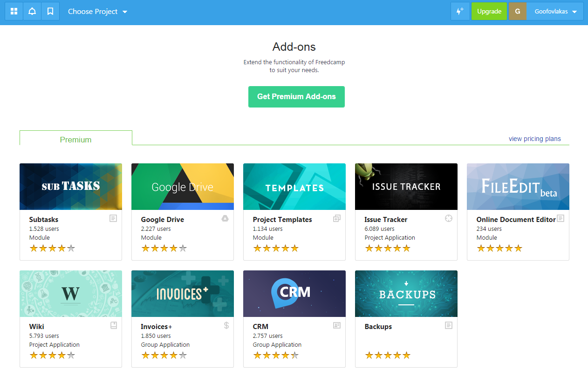Image resolution: width=588 pixels, height=370 pixels.
Task: Click the "6.089 users" text
Action: [x=380, y=229]
